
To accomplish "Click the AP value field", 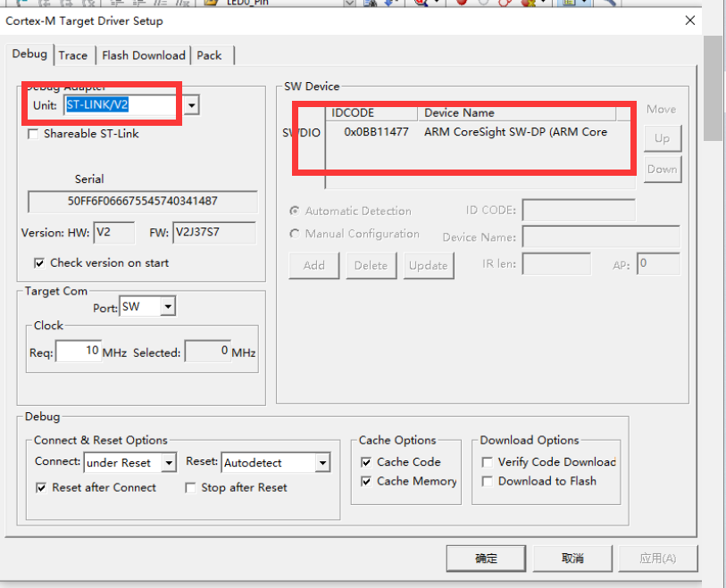I will click(x=658, y=264).
